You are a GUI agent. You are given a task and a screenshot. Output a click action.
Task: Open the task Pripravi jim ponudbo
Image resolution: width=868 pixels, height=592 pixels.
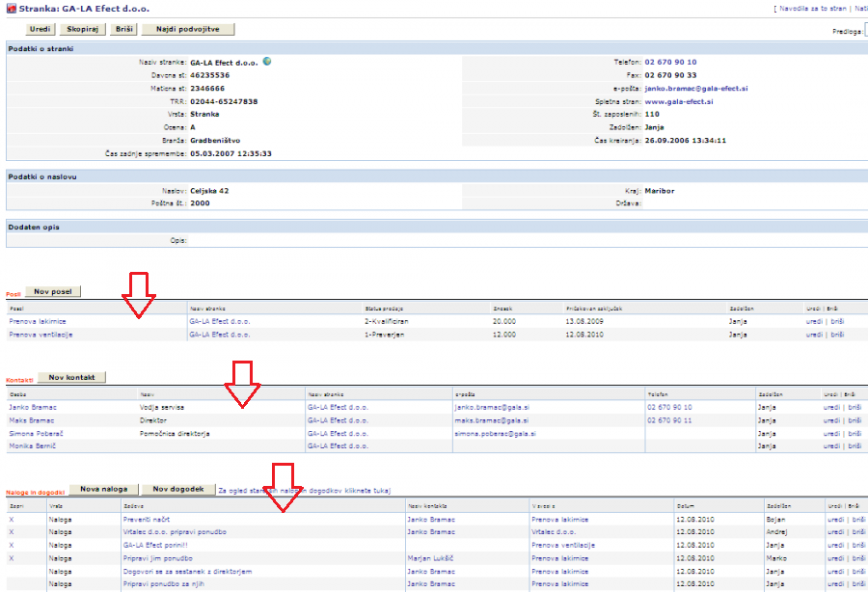[160, 557]
